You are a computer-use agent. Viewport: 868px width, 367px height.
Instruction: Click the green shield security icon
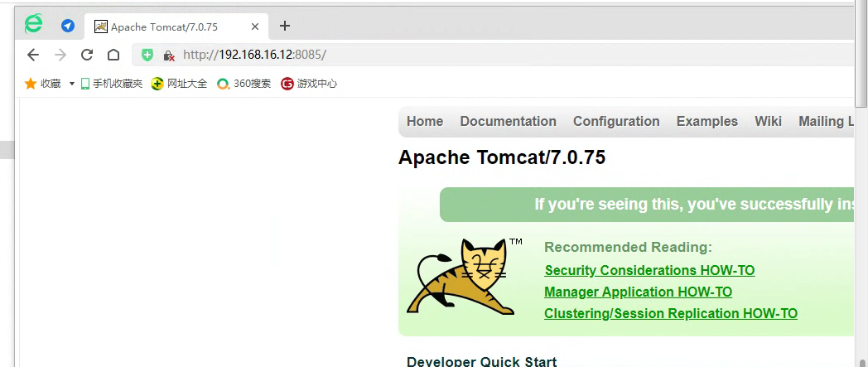coord(147,54)
